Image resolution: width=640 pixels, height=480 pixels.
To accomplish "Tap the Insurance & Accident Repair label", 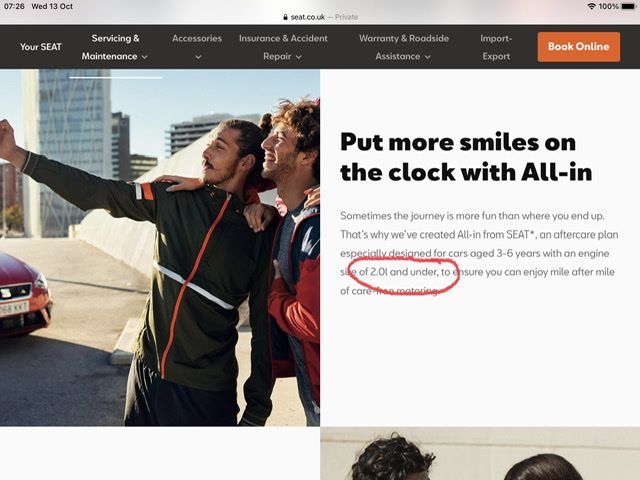I will tap(283, 47).
